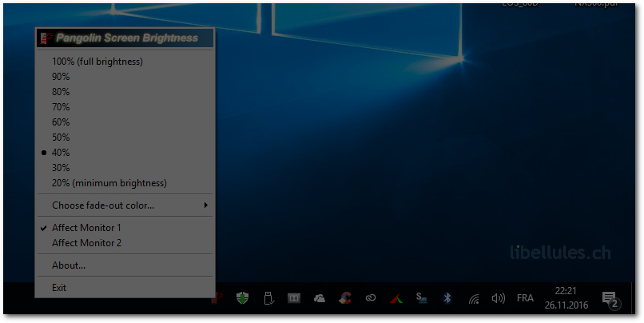Open the CCleaner tray icon
The image size is (644, 323).
click(x=345, y=298)
